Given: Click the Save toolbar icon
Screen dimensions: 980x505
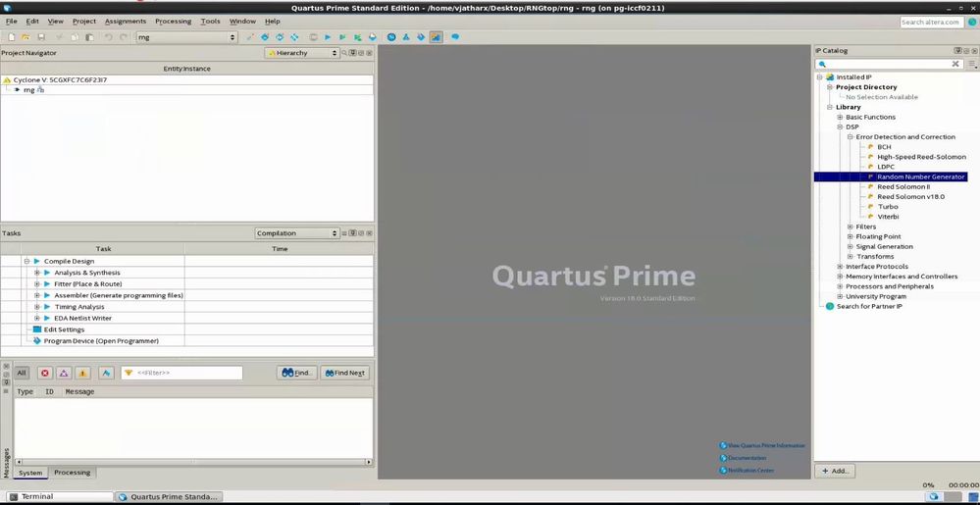Looking at the screenshot, I should point(41,37).
